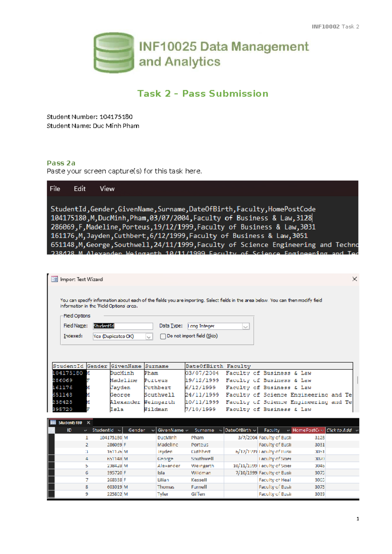Open the Data Type dropdown
The image size is (392, 554).
coord(246,326)
